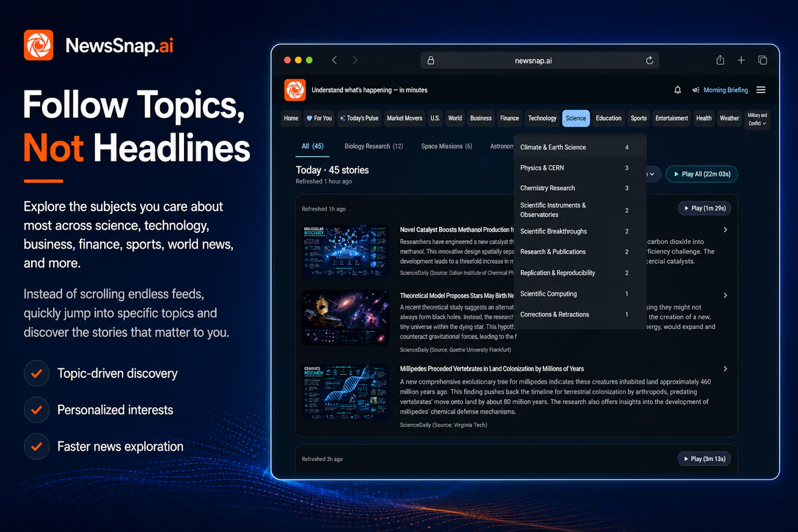Screen dimensions: 798x532
Task: Play All stories (22m 03s)
Action: [702, 174]
